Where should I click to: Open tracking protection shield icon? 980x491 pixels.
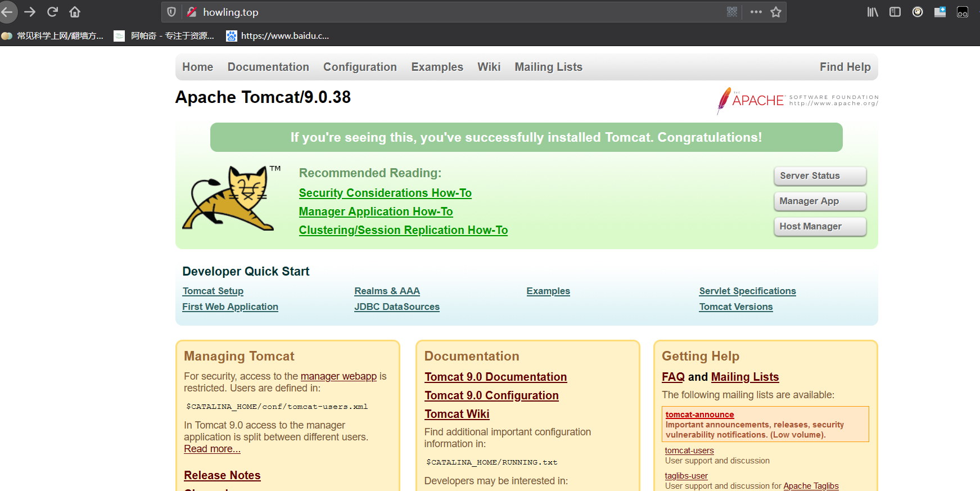(x=172, y=12)
